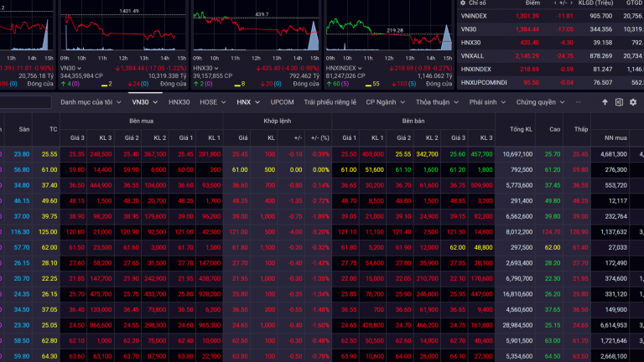Expand the VN30 tab dropdown
644x362 pixels.
click(x=155, y=102)
